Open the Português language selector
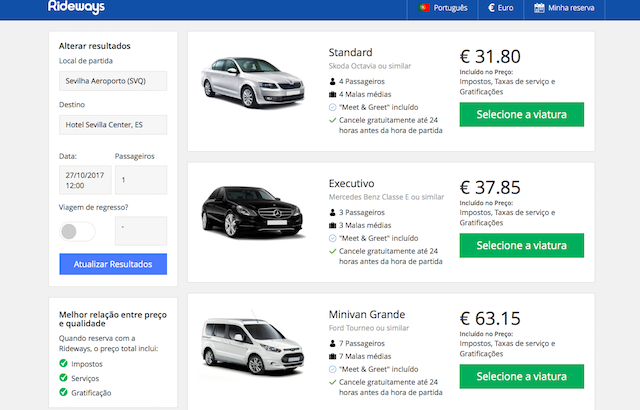This screenshot has height=410, width=640. pyautogui.click(x=442, y=8)
